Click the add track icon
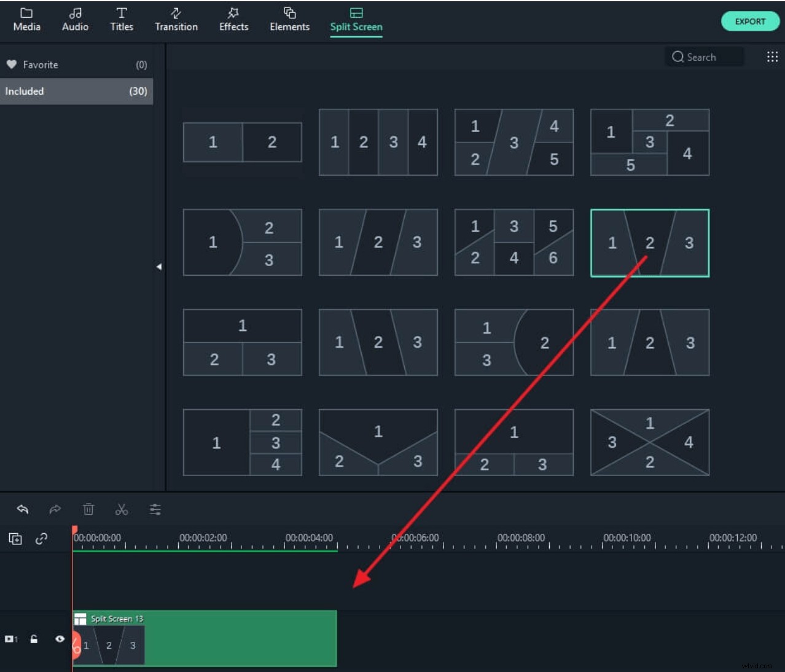The image size is (785, 672). tap(15, 539)
